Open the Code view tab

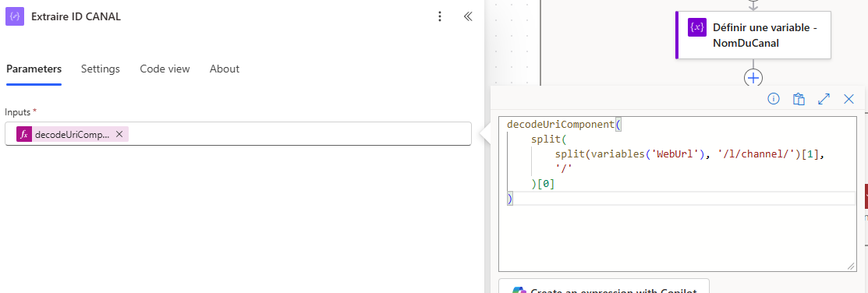click(165, 69)
